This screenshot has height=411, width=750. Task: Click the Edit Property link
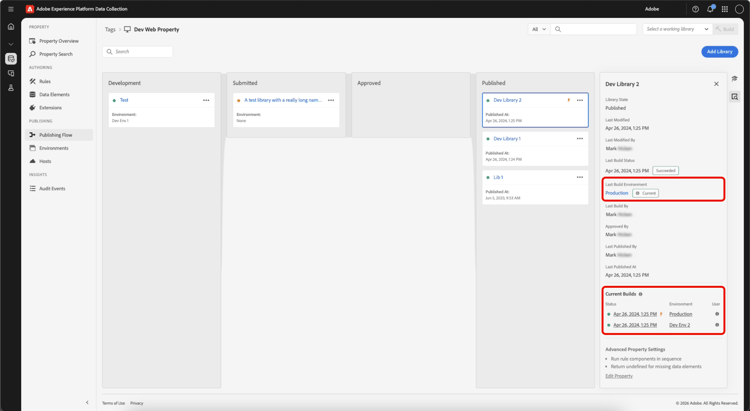point(619,376)
